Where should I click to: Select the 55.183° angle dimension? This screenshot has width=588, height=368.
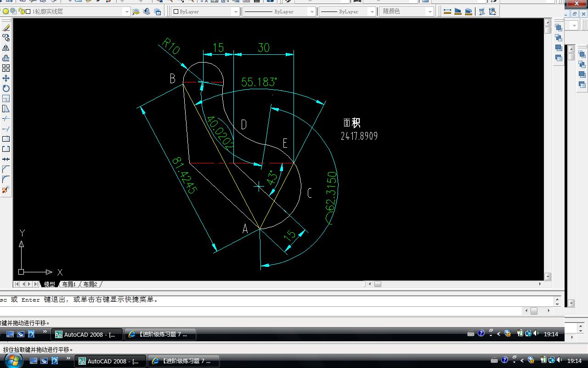(x=259, y=82)
